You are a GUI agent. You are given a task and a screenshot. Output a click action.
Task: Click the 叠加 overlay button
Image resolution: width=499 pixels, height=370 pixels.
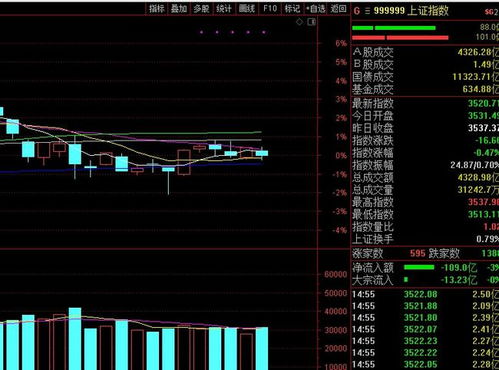(179, 9)
